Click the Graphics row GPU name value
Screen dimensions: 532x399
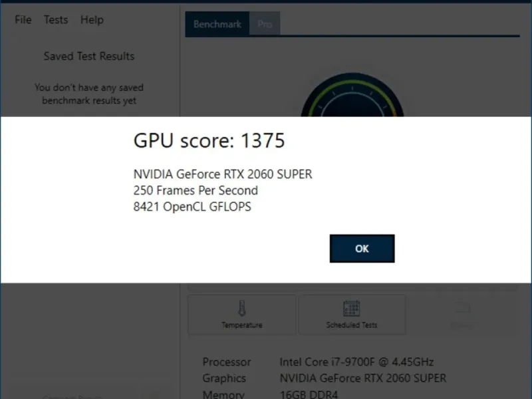coord(363,378)
